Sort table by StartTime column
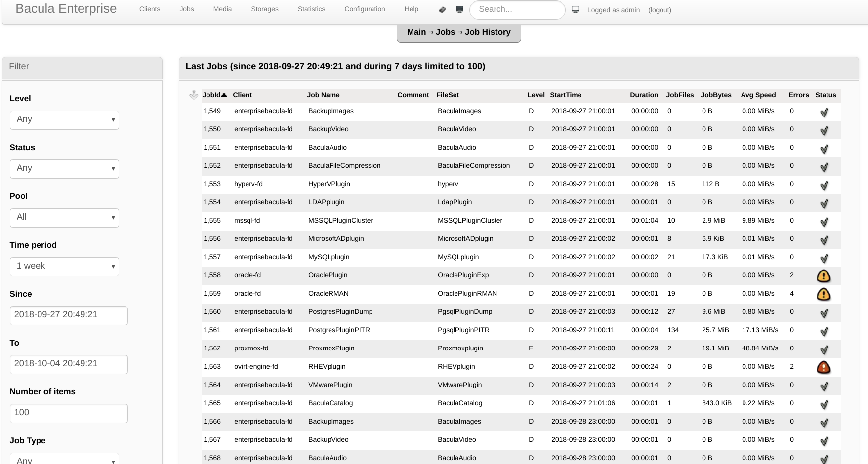The height and width of the screenshot is (464, 868). tap(566, 95)
